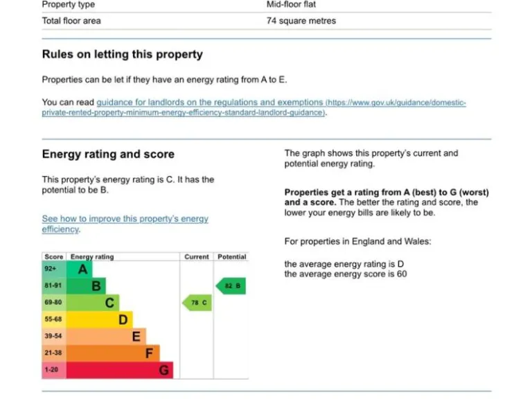Click the 'Rules on letting this property' heading

click(x=123, y=54)
